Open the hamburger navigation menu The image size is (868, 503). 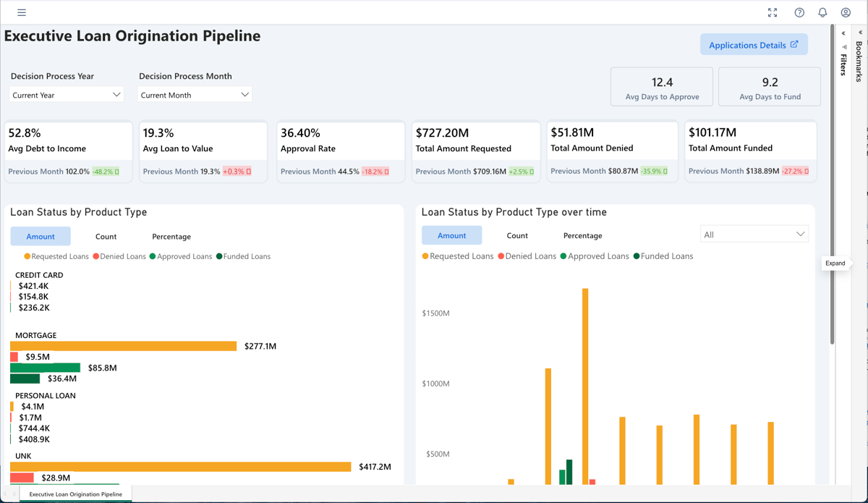(22, 12)
